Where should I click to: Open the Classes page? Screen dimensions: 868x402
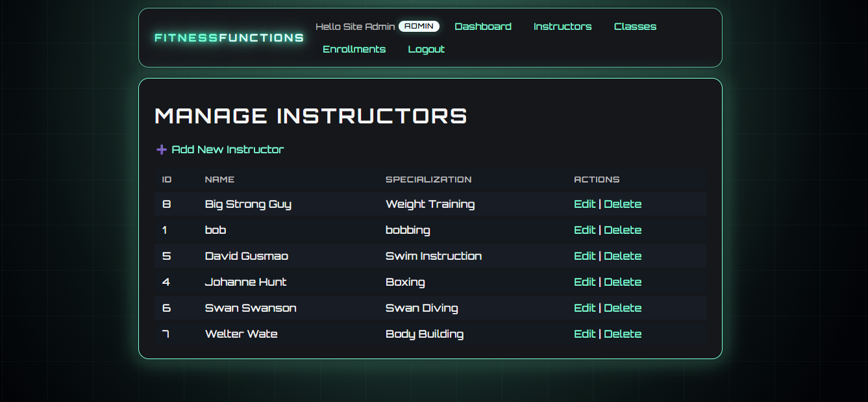(635, 26)
